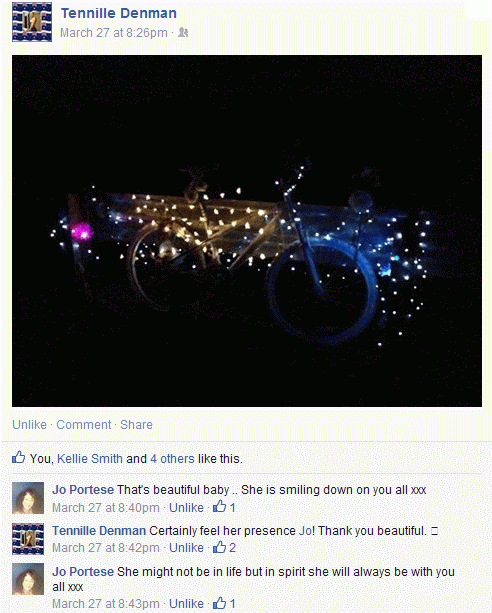
Task: Unlike Jo Portese's 8:40pm comment
Action: click(186, 508)
